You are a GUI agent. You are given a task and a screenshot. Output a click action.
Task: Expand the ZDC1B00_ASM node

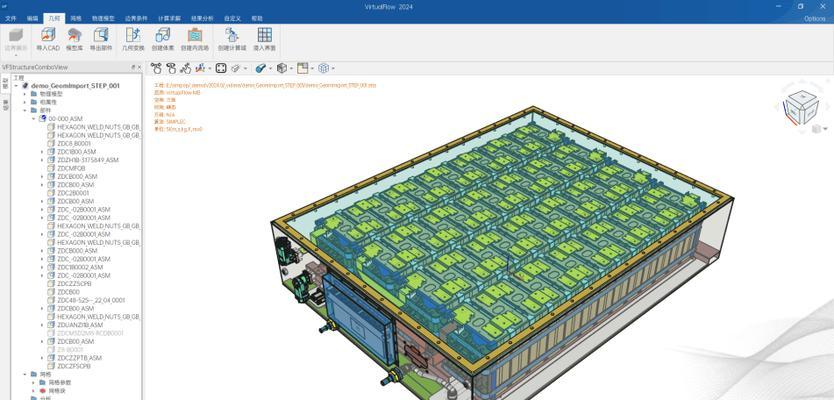coord(42,152)
